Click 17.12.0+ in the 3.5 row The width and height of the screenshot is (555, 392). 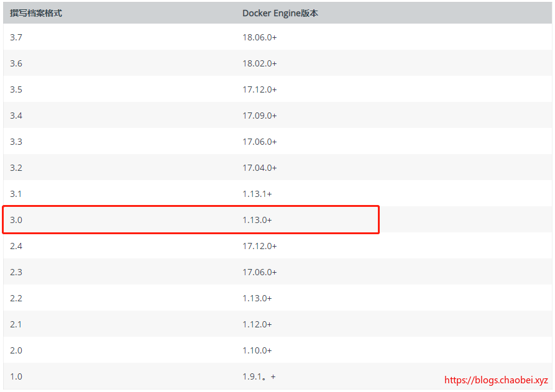(x=259, y=89)
